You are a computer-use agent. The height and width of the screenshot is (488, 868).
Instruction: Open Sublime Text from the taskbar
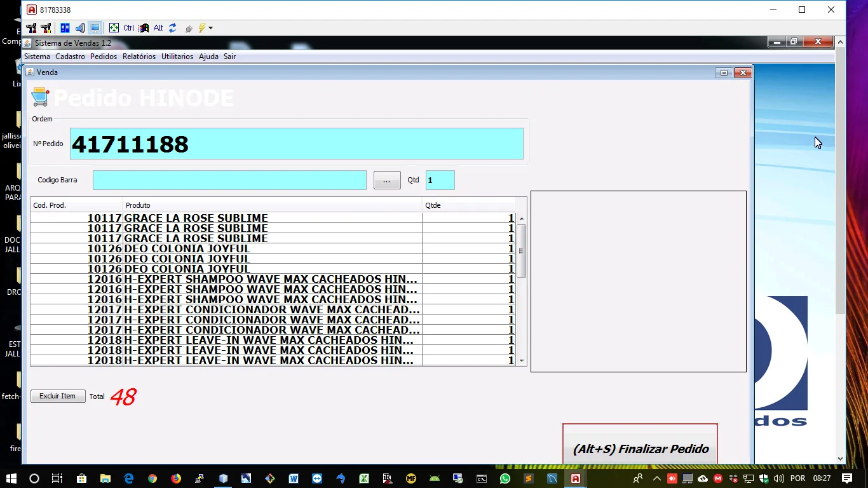(529, 478)
